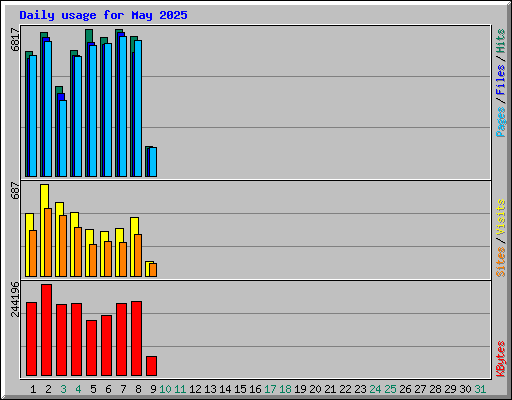
Task: Click the green 'Hits' legend label
Action: click(x=500, y=41)
